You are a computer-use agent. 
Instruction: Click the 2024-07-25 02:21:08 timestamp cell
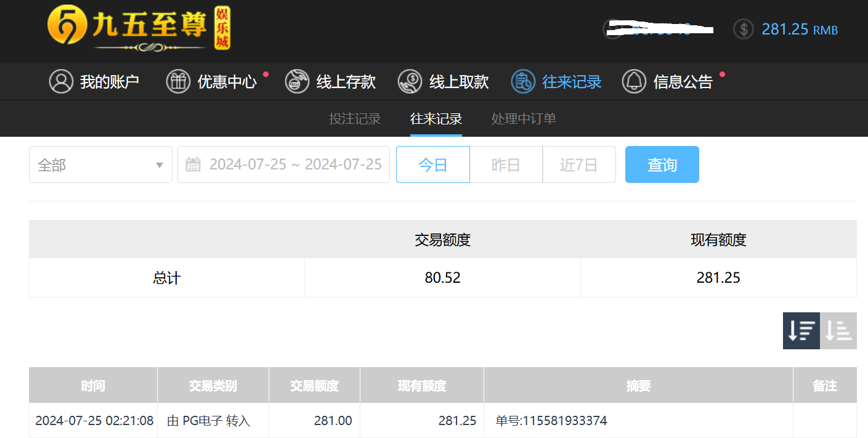click(x=94, y=421)
